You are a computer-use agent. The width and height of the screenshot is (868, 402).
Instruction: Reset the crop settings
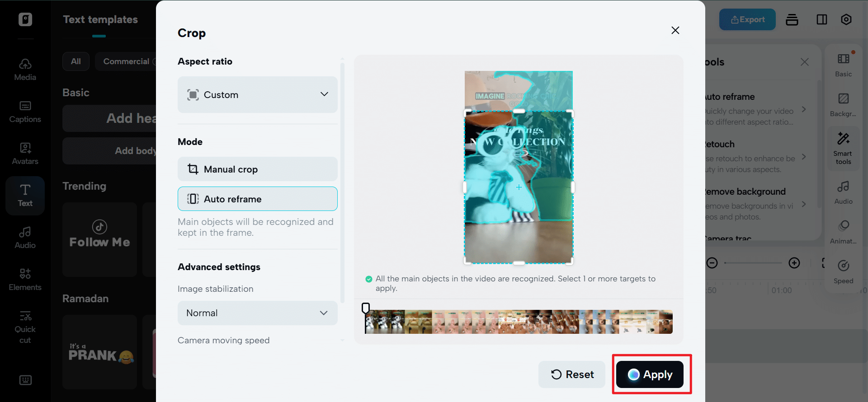tap(572, 374)
